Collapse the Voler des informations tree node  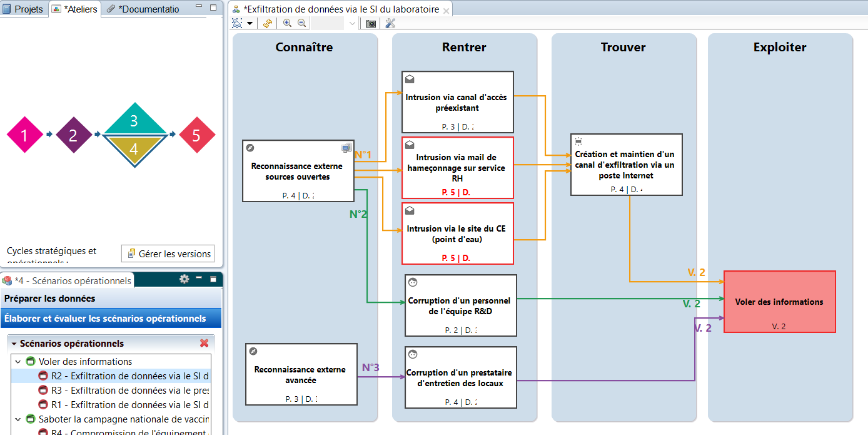pos(18,362)
